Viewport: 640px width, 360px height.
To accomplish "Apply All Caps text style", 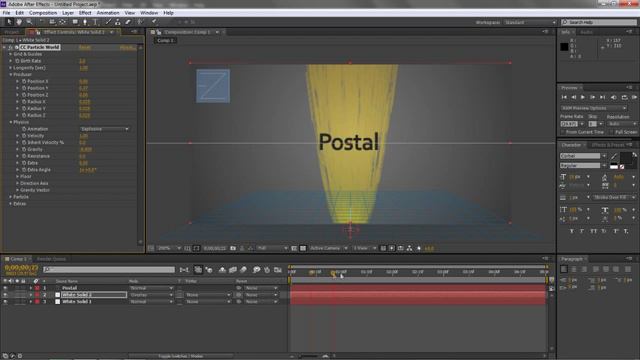I will (593, 231).
